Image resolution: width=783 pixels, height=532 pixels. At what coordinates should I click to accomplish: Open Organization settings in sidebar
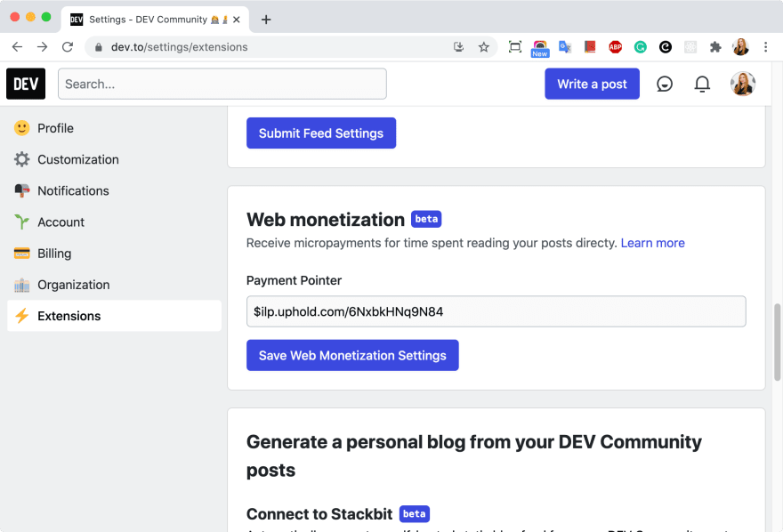[x=115, y=285]
